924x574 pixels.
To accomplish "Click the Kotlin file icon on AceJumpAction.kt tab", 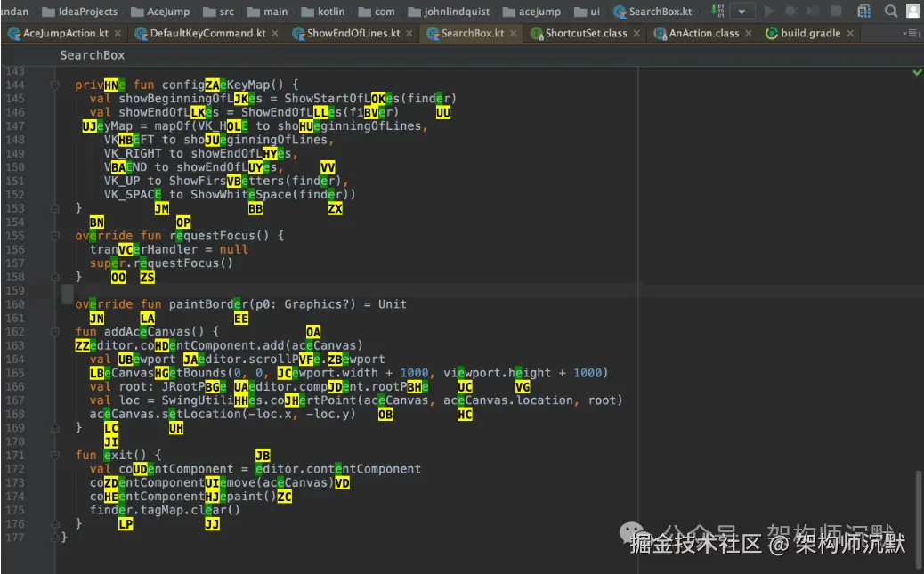I will tap(14, 34).
